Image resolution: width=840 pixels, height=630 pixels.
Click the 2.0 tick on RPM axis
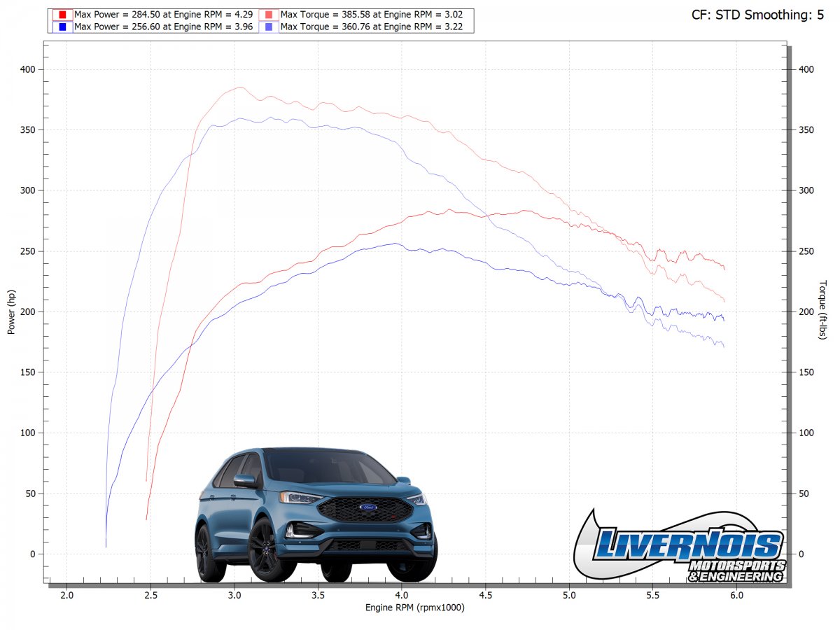click(x=66, y=595)
